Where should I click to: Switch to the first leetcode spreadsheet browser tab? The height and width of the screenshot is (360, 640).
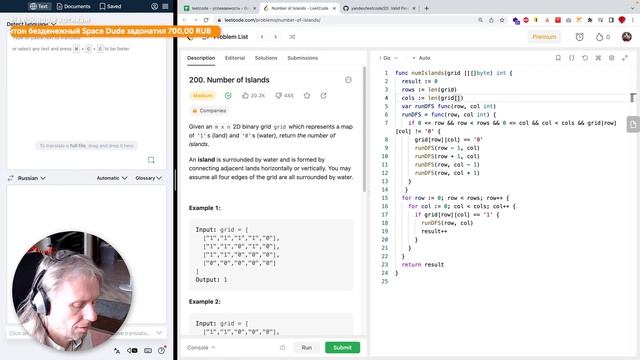pos(220,8)
